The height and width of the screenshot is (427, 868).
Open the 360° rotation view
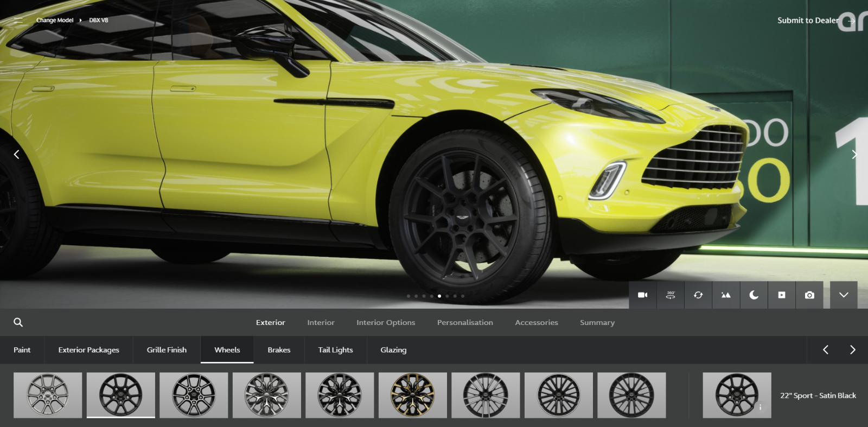(x=671, y=295)
